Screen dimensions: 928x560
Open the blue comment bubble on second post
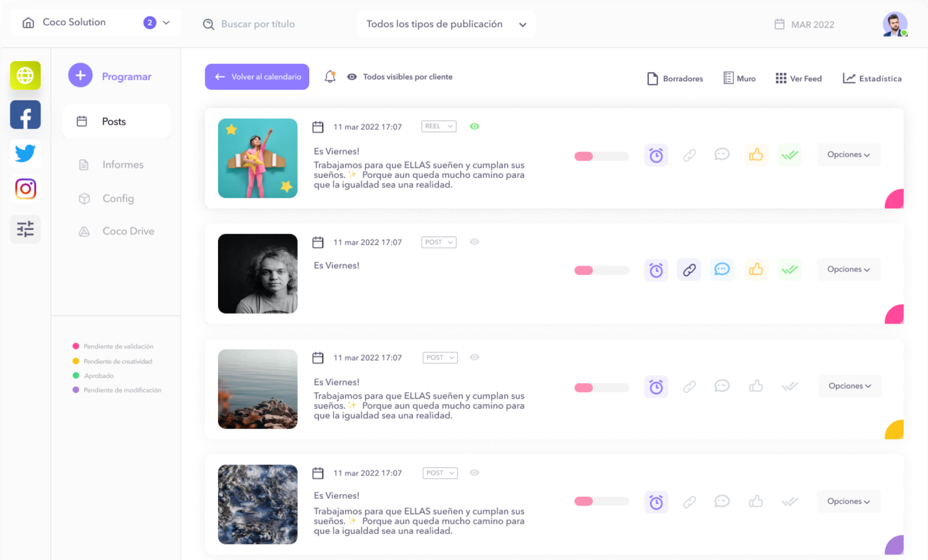pos(722,270)
